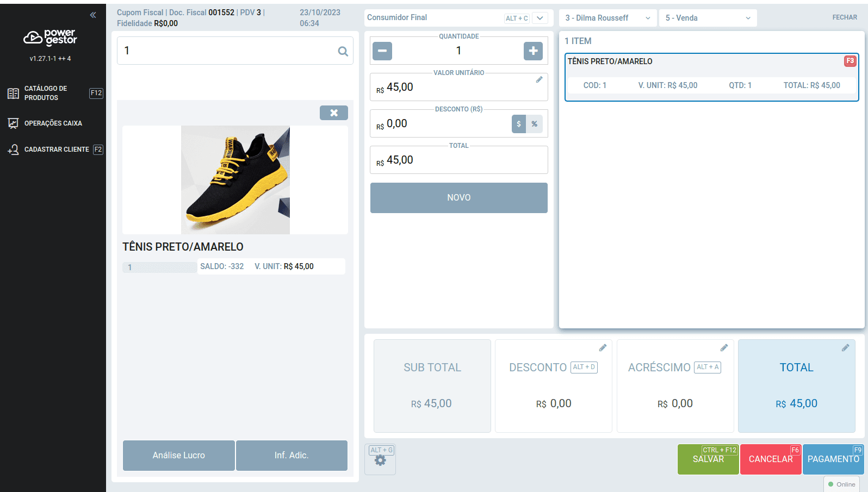Image resolution: width=868 pixels, height=492 pixels.
Task: Click the Power Gestor logo
Action: (x=50, y=37)
